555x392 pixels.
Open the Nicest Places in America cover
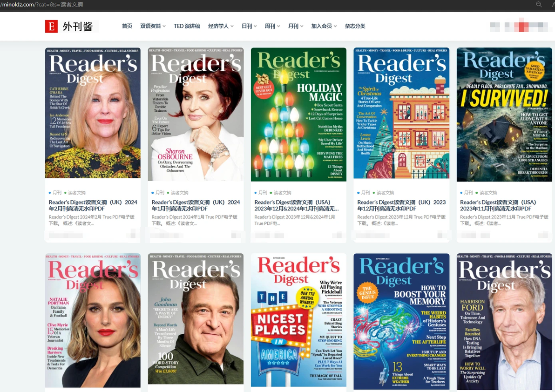299,320
